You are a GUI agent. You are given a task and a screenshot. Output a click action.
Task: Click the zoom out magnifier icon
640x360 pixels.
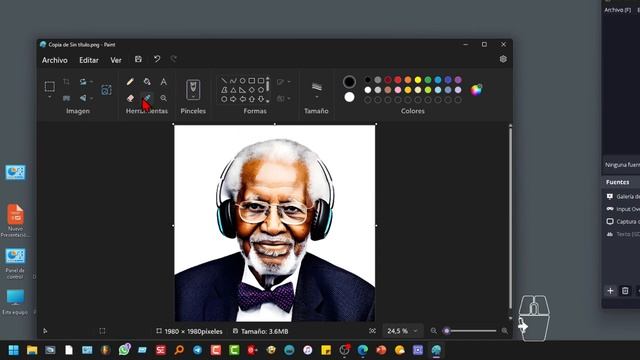pyautogui.click(x=433, y=331)
